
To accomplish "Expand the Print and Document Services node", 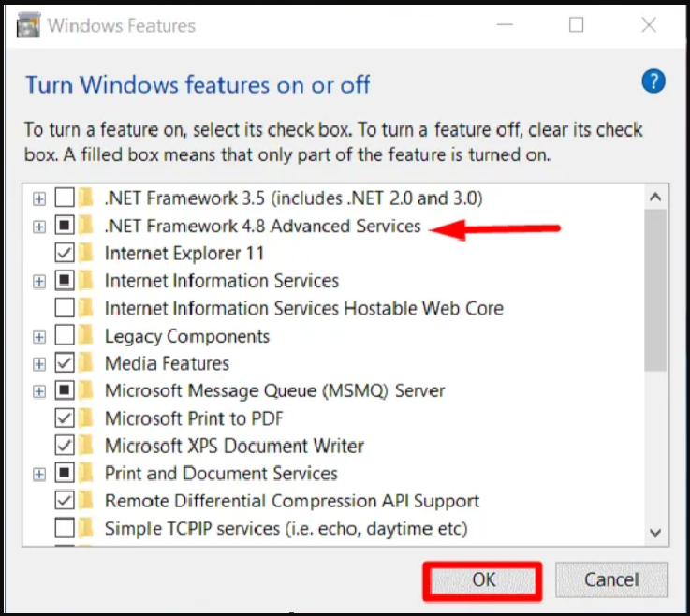I will coord(38,474).
